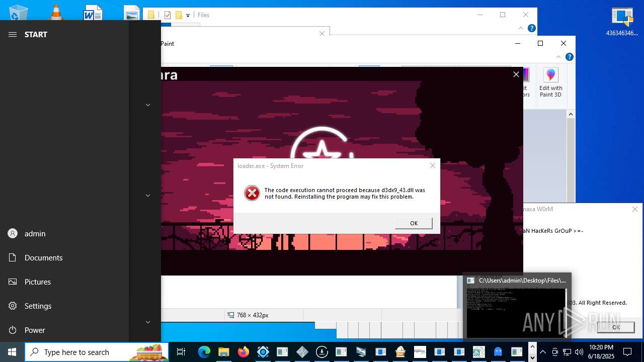This screenshot has width=644, height=362.
Task: Click the Properties checkmark icon in the Files title bar
Action: pos(168,15)
